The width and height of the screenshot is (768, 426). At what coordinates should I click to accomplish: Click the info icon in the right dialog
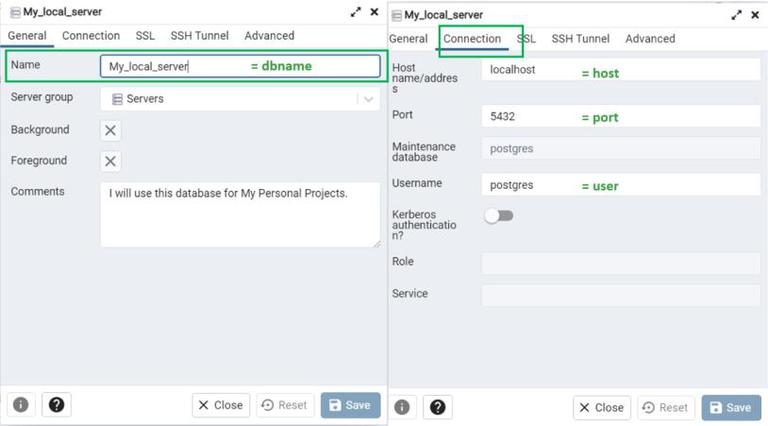pos(402,407)
